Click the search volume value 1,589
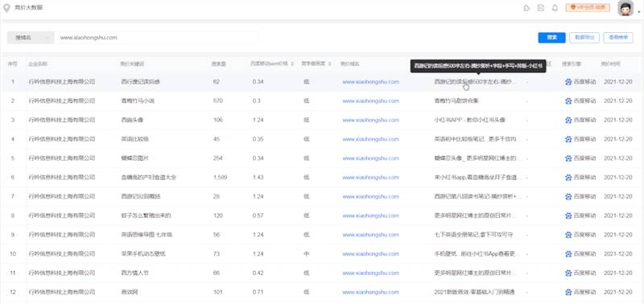Image resolution: width=644 pixels, height=304 pixels. click(x=220, y=178)
